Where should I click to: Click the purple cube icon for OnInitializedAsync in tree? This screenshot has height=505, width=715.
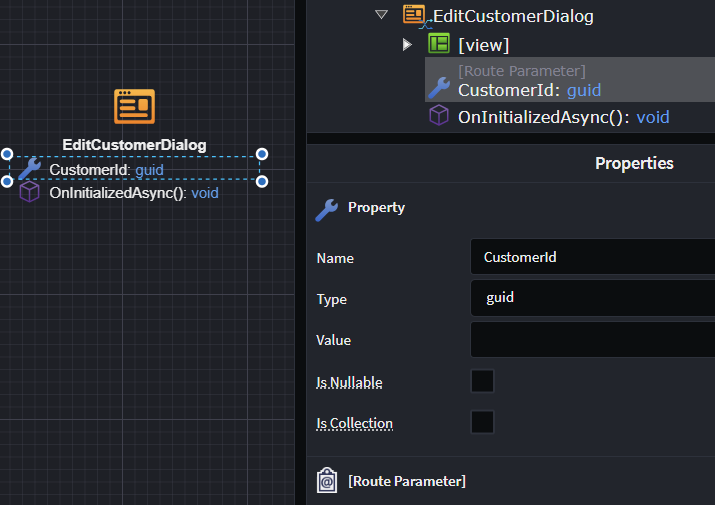(x=439, y=117)
